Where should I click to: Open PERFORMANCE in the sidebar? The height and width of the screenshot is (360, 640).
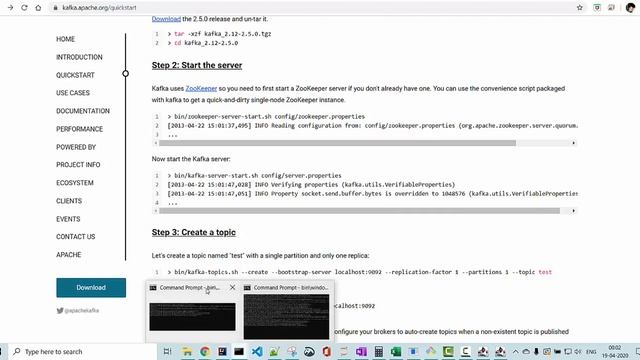click(x=79, y=129)
